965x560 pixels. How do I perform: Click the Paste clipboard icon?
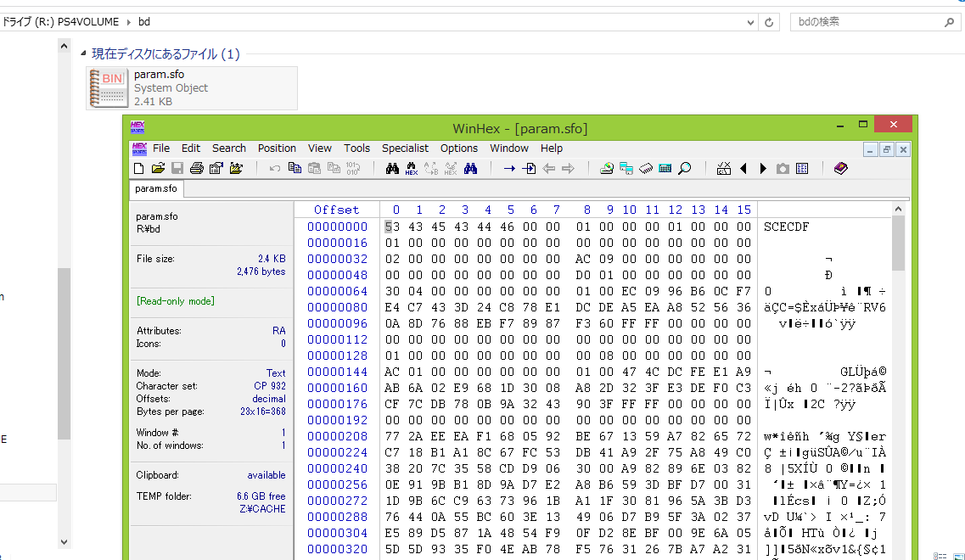pyautogui.click(x=315, y=168)
